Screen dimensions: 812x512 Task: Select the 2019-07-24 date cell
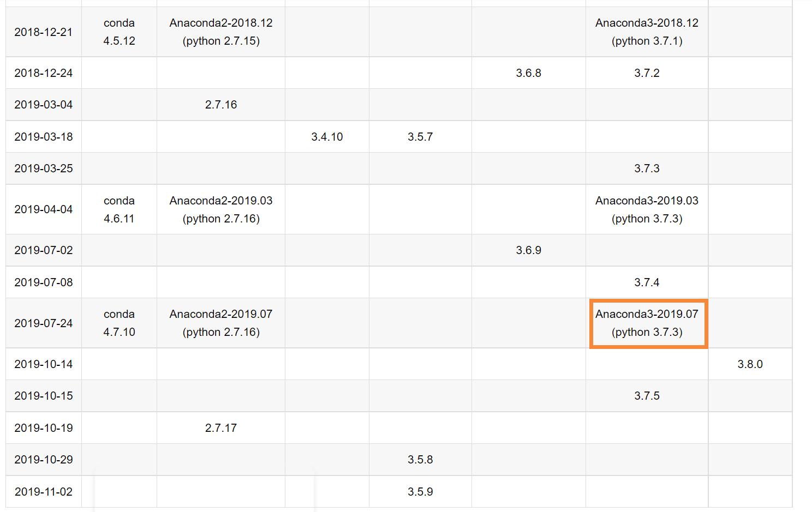44,323
